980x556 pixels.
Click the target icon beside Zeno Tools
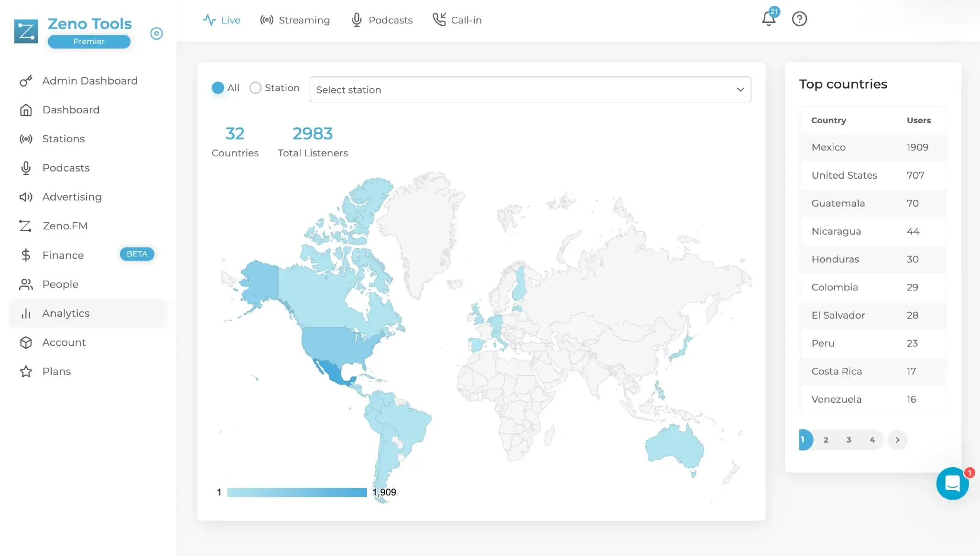pyautogui.click(x=156, y=33)
